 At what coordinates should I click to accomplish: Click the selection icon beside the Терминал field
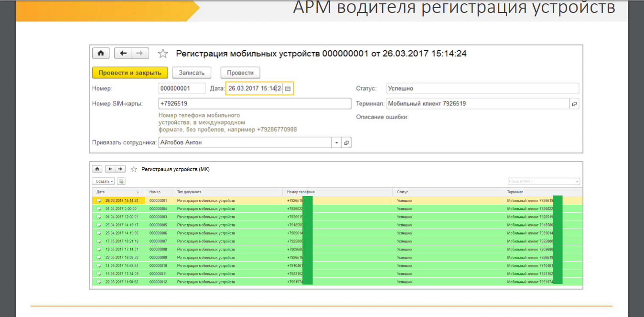[x=575, y=103]
